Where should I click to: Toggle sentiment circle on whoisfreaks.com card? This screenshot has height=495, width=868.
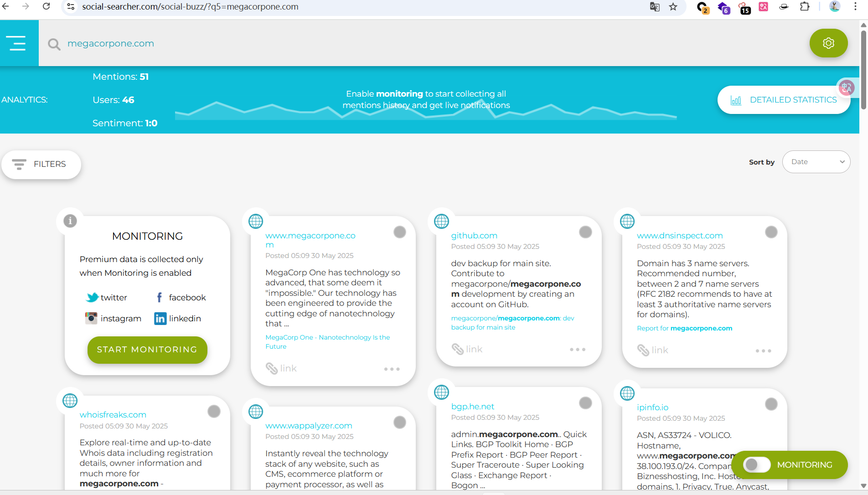[214, 411]
